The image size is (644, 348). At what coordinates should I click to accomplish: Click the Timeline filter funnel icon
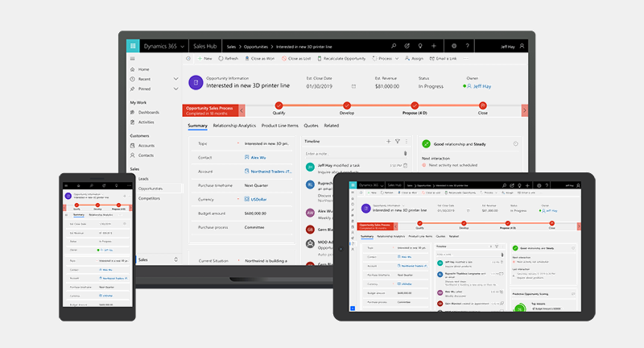(x=397, y=141)
